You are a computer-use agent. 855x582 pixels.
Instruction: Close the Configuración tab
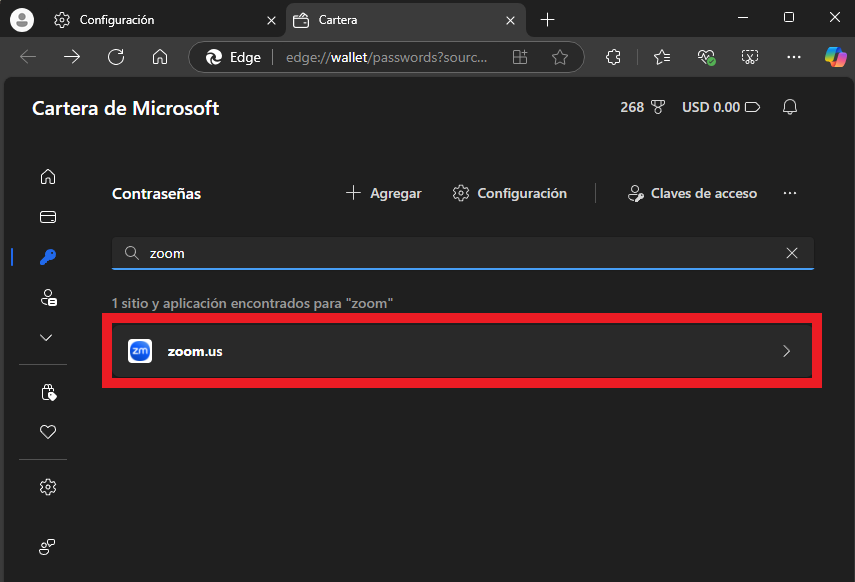pos(271,21)
